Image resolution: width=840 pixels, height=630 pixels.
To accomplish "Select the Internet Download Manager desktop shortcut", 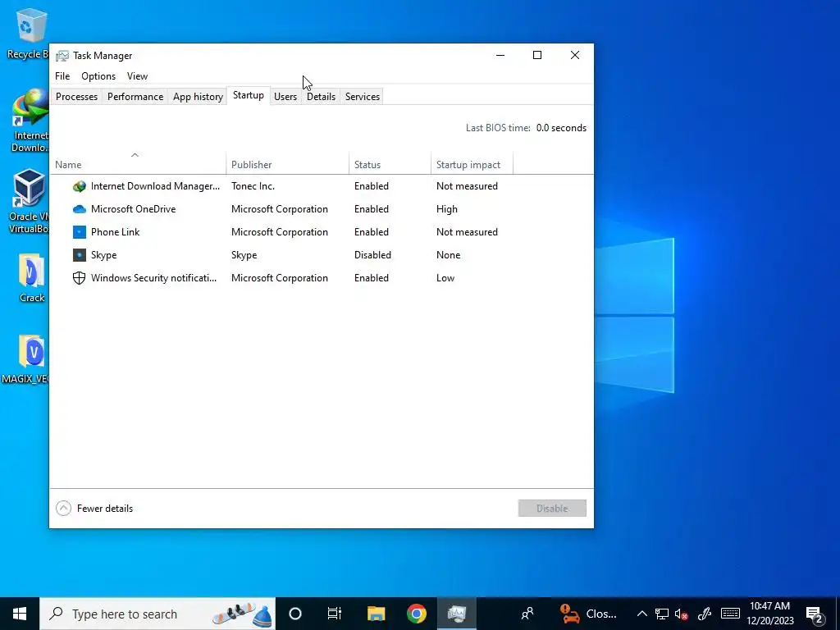I will click(x=30, y=121).
